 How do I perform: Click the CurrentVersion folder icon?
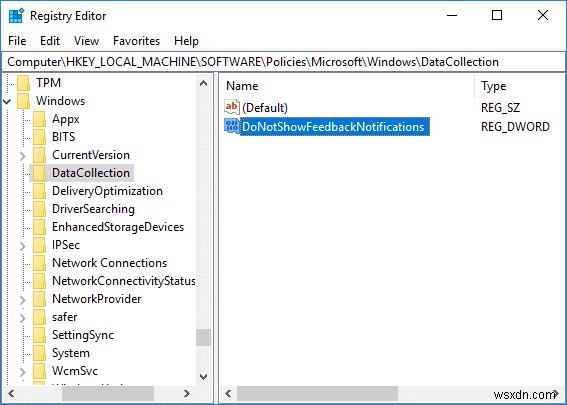point(39,155)
